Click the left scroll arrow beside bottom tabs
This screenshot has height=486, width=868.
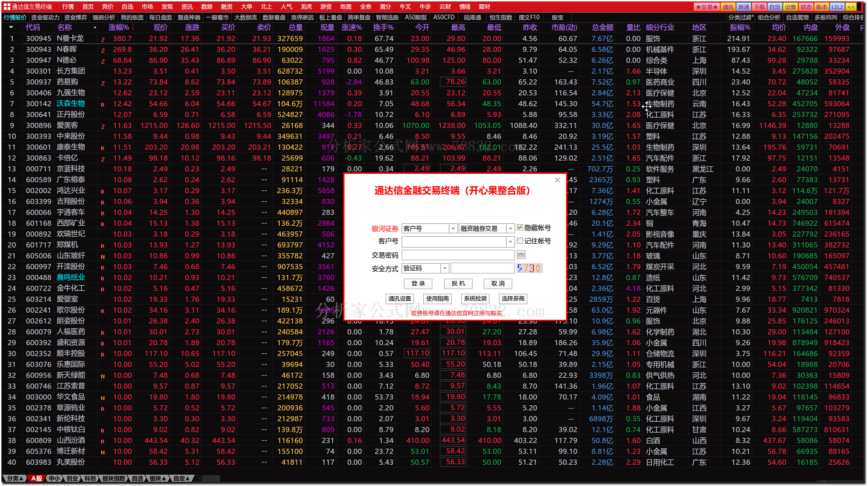[199, 478]
